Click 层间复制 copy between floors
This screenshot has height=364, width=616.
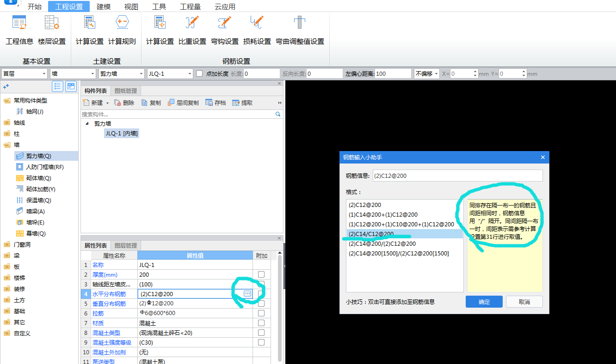[x=183, y=103]
